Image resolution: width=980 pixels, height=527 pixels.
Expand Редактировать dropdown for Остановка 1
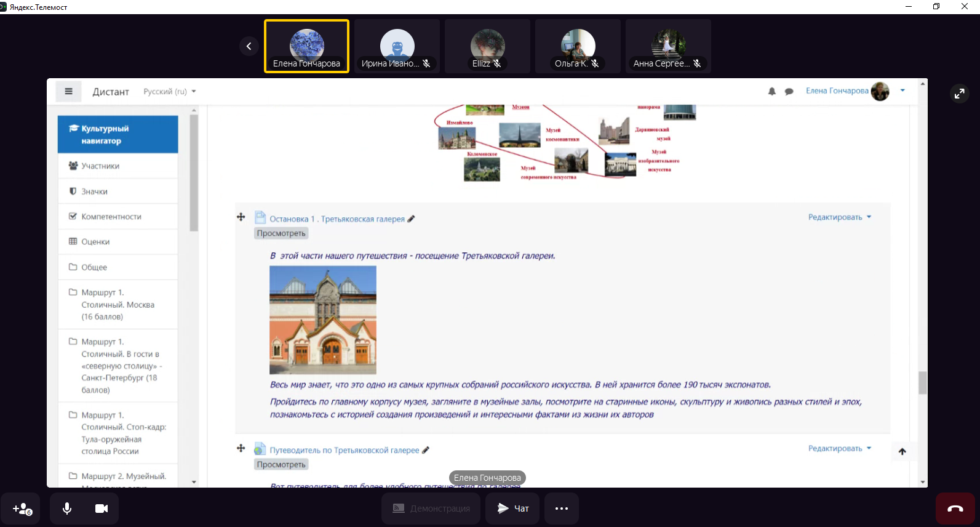(839, 217)
